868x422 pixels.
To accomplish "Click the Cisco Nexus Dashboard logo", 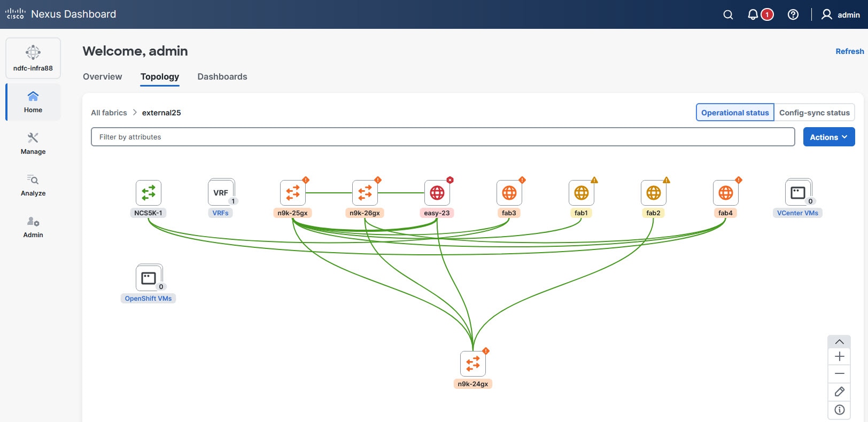I will tap(60, 14).
